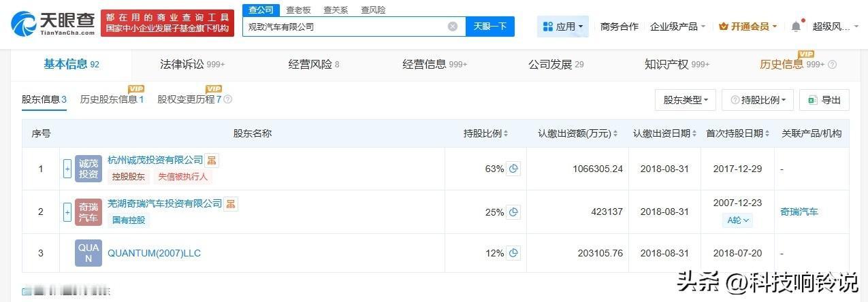Image resolution: width=868 pixels, height=302 pixels.
Task: Click structure icon next to 芜湖奇瑞汽车投资有限公司
Action: [x=231, y=203]
